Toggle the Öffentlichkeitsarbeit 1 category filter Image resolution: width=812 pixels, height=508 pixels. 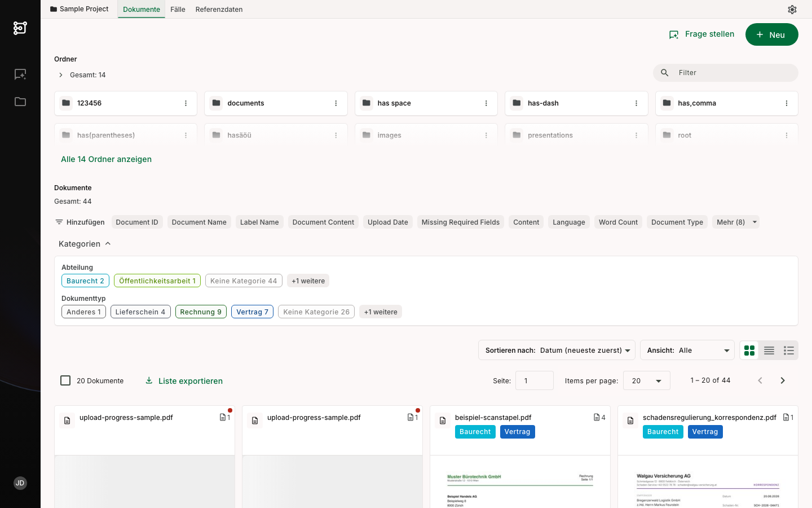click(157, 281)
